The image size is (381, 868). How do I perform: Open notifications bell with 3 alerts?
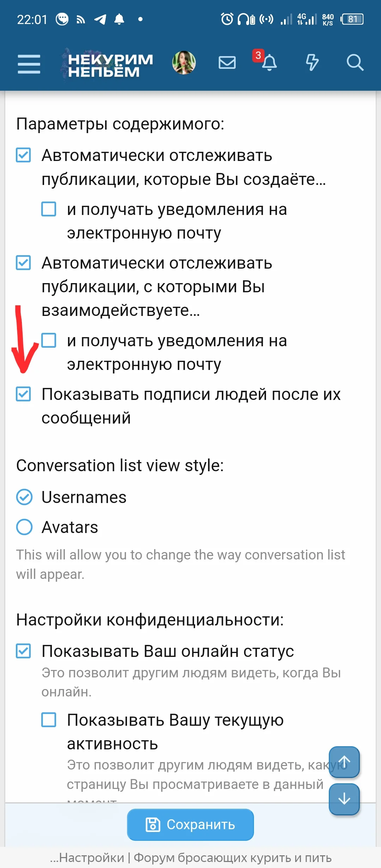[269, 63]
